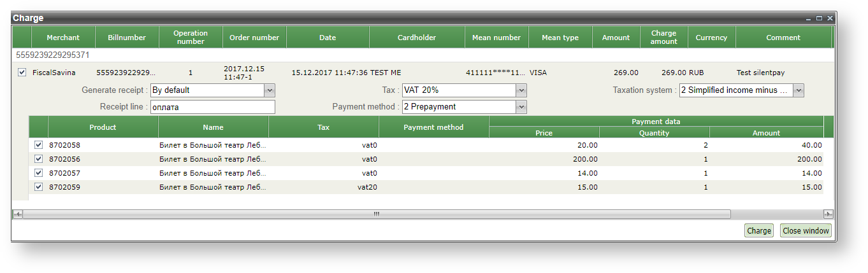
Task: Uncheck the FiscalSavina merchant row checkbox
Action: tap(22, 73)
